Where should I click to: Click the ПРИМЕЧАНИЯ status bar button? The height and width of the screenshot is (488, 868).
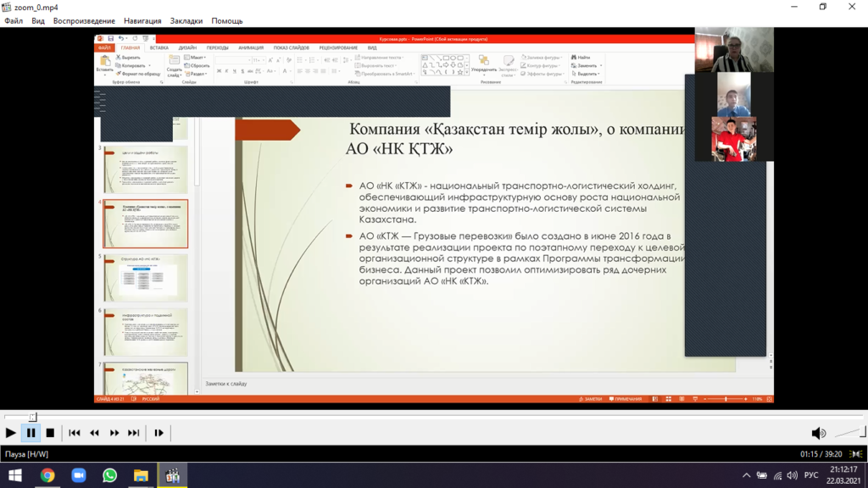(x=626, y=399)
